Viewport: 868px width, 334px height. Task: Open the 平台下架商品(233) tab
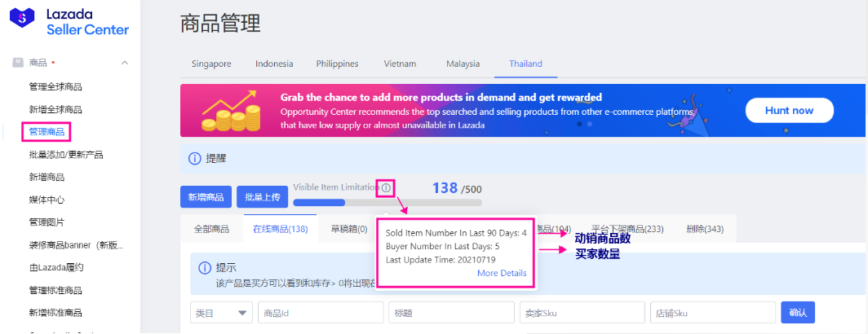627,229
